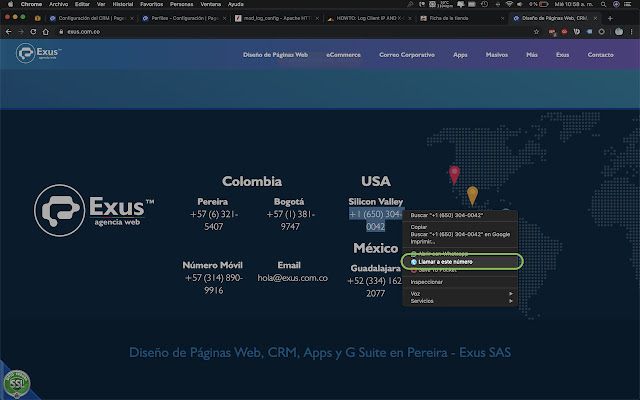640x400 pixels.
Task: Open Diseño de Páginas Web nav link
Action: (275, 55)
